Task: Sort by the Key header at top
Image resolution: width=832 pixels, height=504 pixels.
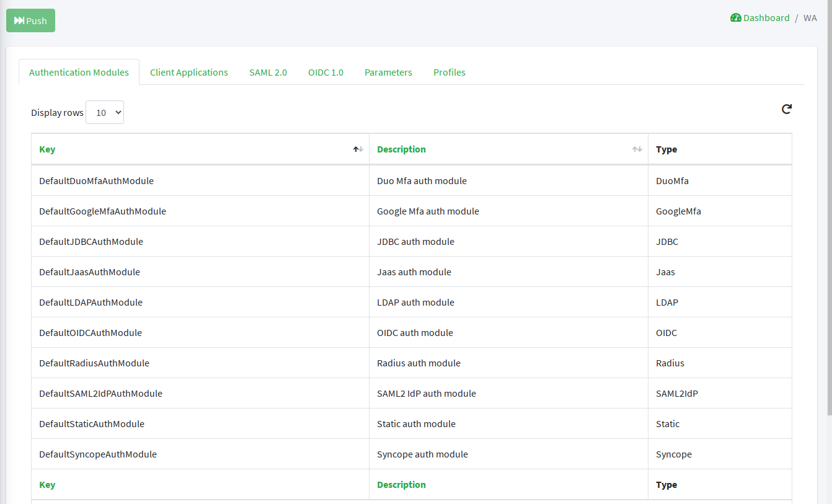Action: (47, 149)
